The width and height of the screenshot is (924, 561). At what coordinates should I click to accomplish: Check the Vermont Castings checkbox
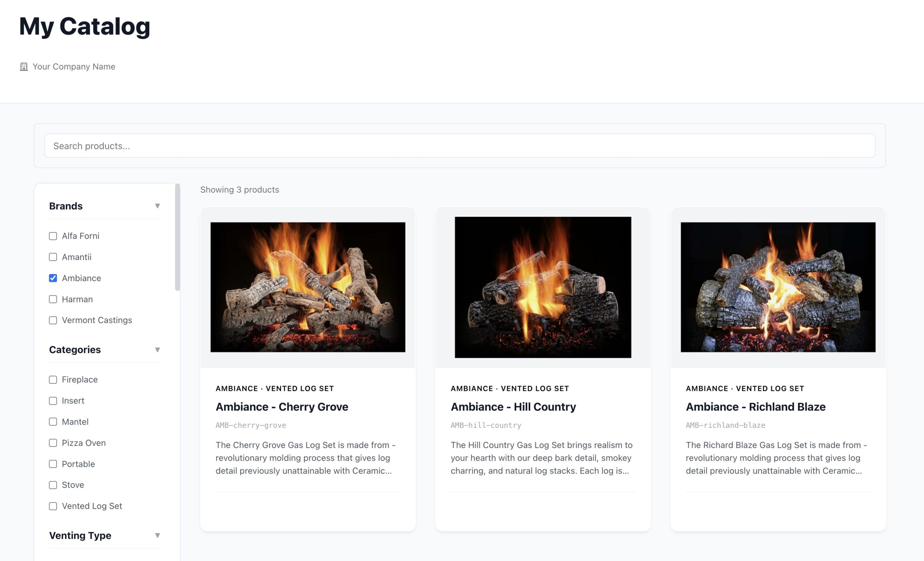pyautogui.click(x=53, y=320)
